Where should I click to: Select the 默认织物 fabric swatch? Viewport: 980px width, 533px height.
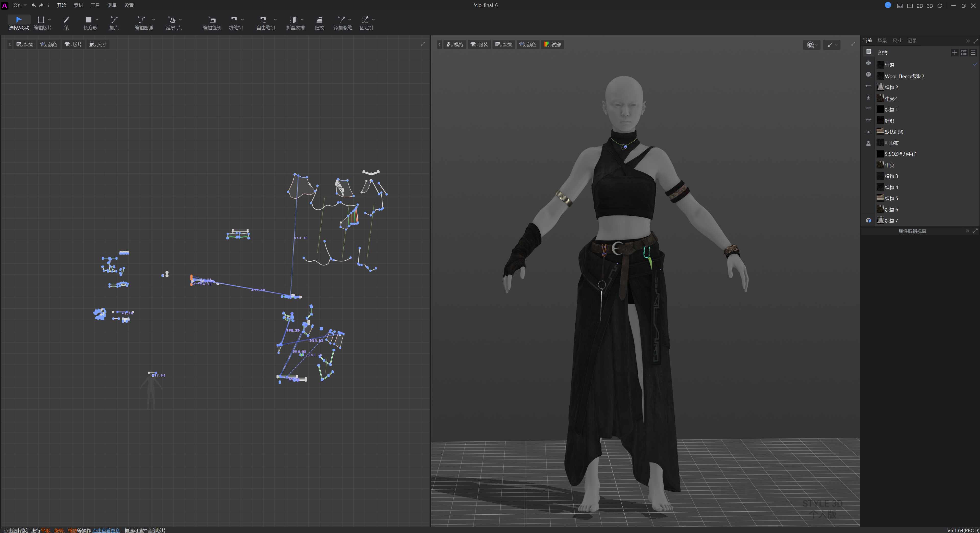pos(880,132)
